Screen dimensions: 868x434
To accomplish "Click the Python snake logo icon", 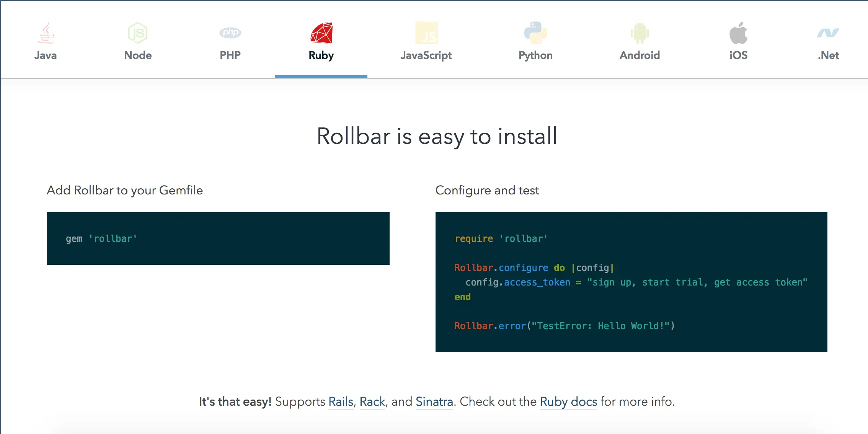I will [x=535, y=33].
